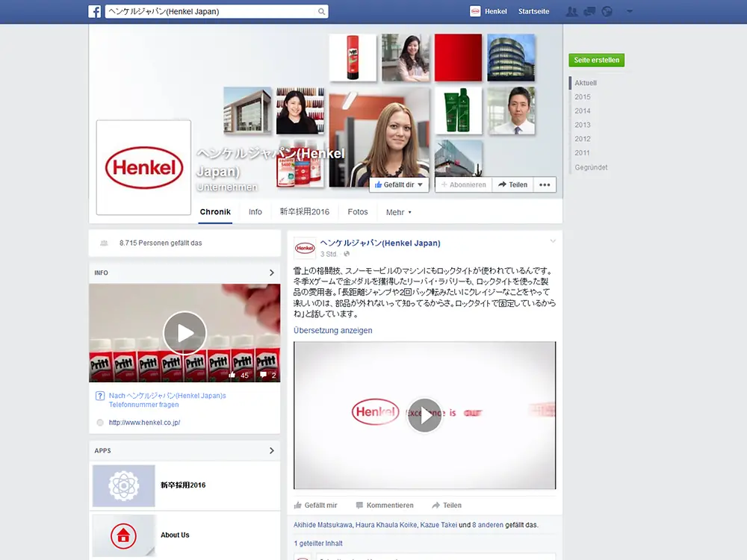Open Akihide Matsukawa profile link
Screen dimensions: 747x560
click(323, 525)
